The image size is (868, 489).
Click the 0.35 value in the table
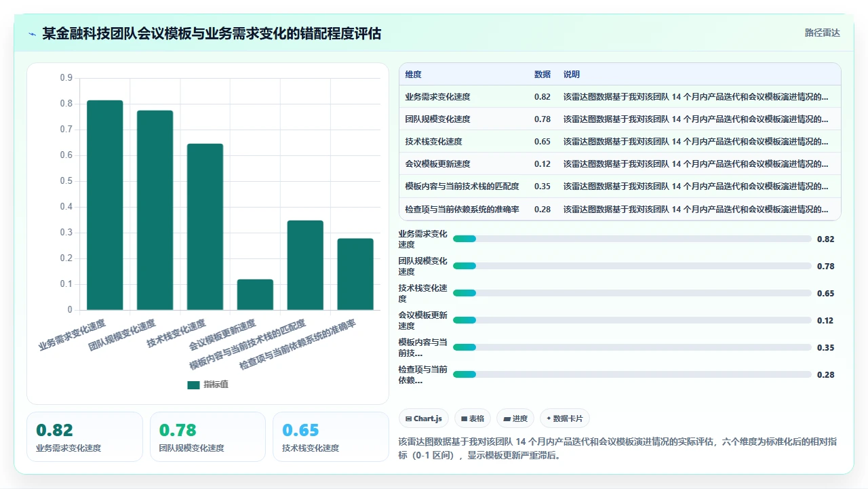pyautogui.click(x=542, y=186)
